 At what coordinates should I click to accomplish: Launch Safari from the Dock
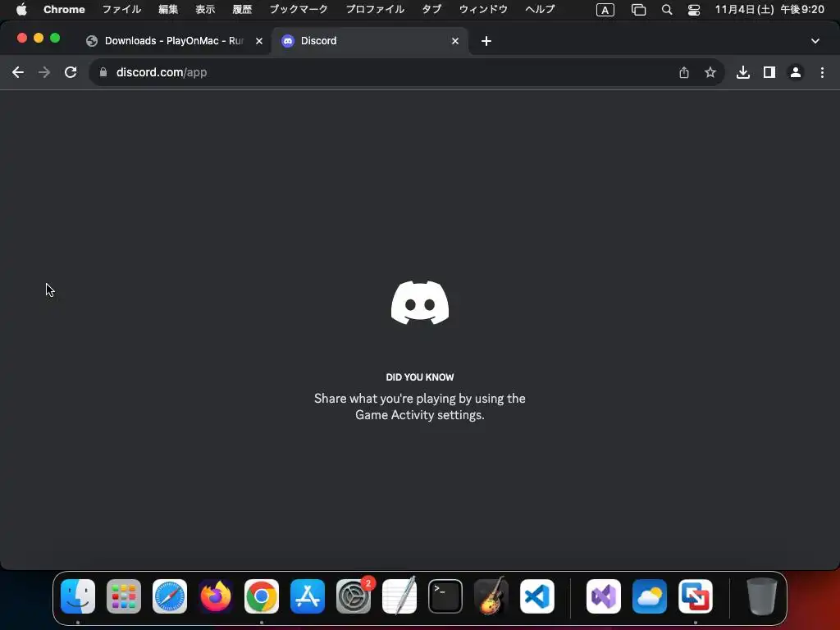(x=170, y=596)
